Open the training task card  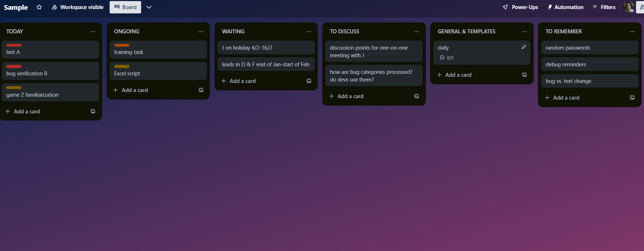tap(158, 50)
